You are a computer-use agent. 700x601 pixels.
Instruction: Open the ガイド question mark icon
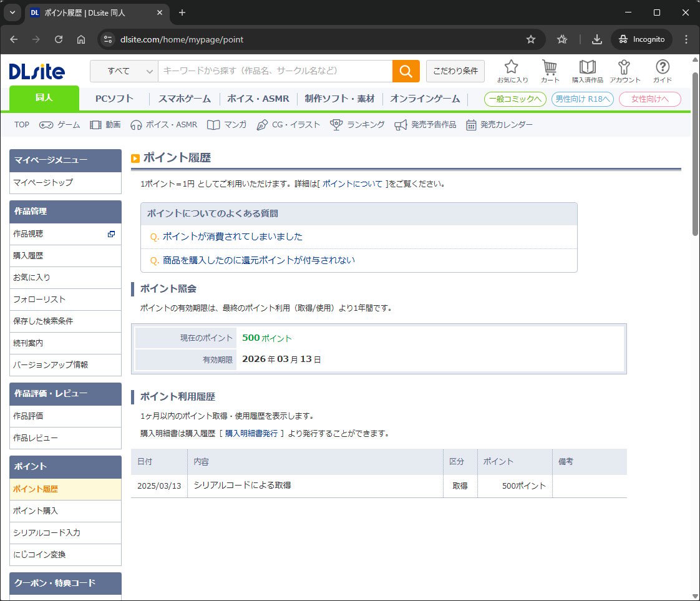pyautogui.click(x=663, y=71)
